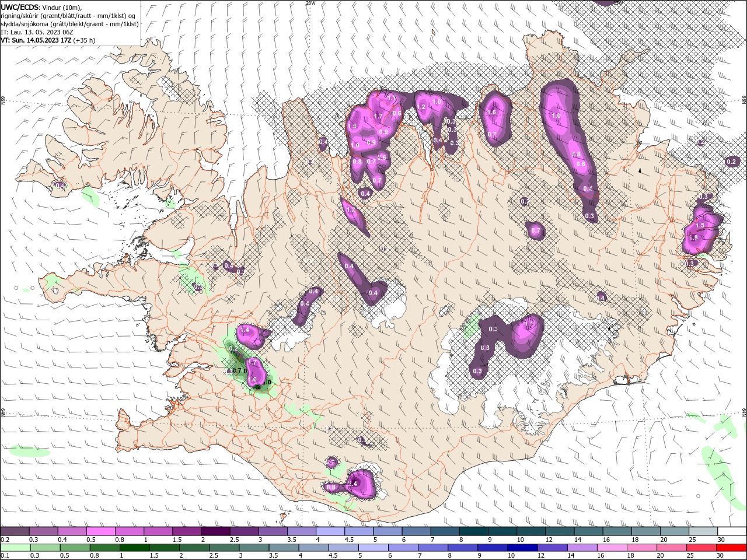
Task: Select the bright pink 0.5 swatch in the top legend row
Action: point(101,531)
